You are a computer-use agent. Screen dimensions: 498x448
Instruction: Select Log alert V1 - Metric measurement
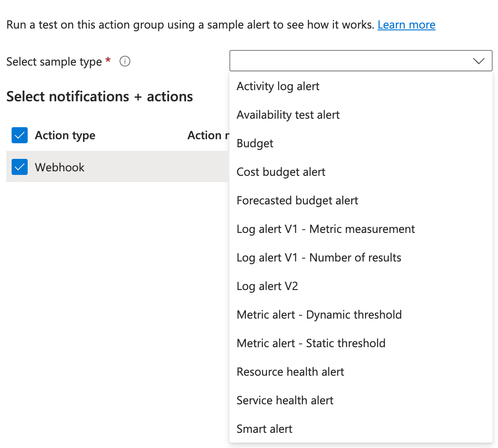point(325,229)
